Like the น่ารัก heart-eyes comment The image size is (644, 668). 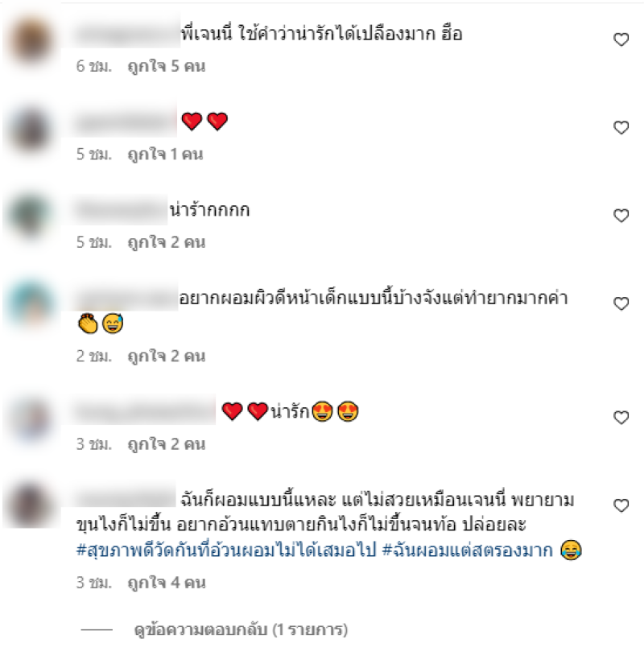pos(621,417)
